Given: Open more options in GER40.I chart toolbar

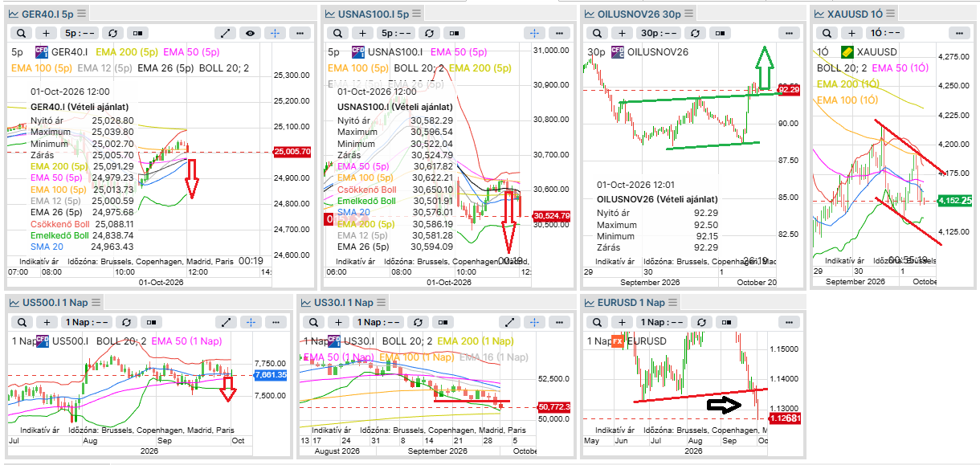Looking at the screenshot, I should [x=300, y=33].
